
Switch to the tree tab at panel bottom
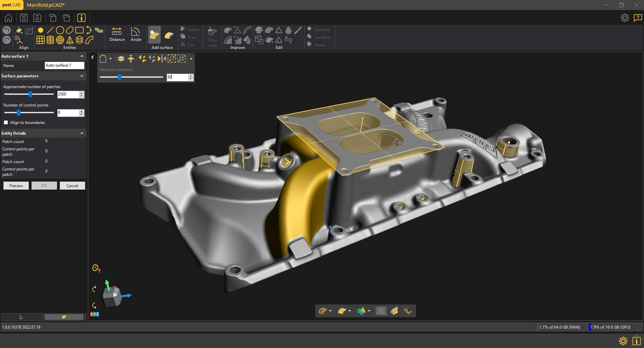[21, 317]
